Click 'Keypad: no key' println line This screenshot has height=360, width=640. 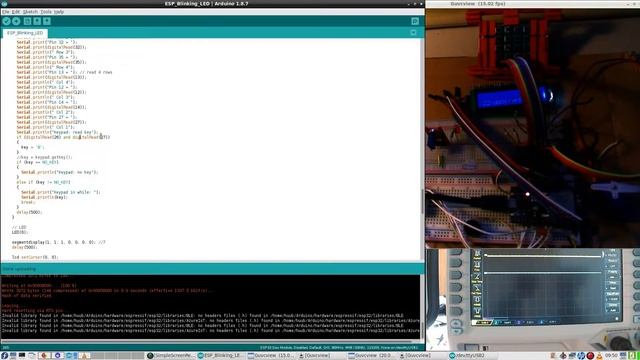60,172
